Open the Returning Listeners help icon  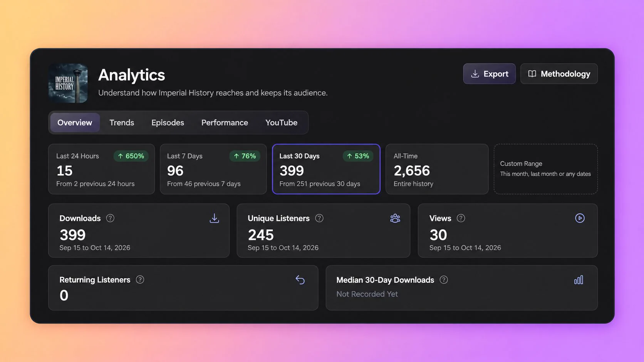(140, 280)
